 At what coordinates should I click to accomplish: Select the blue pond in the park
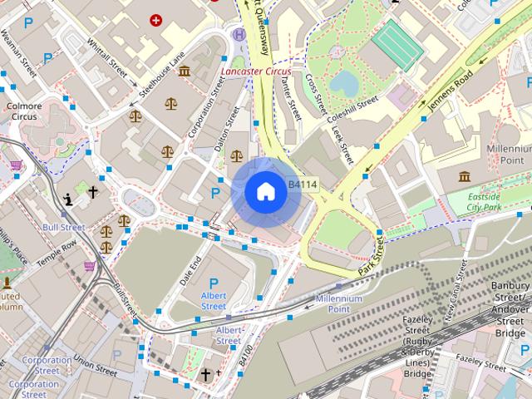pos(345,83)
